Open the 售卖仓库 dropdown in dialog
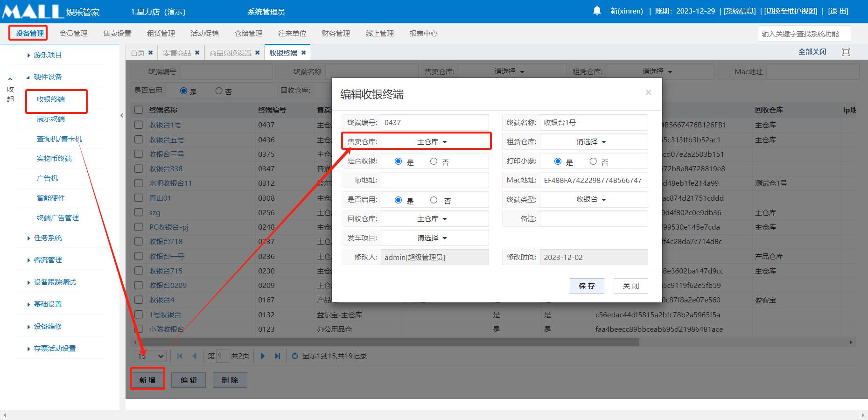The width and height of the screenshot is (868, 420). (x=434, y=142)
